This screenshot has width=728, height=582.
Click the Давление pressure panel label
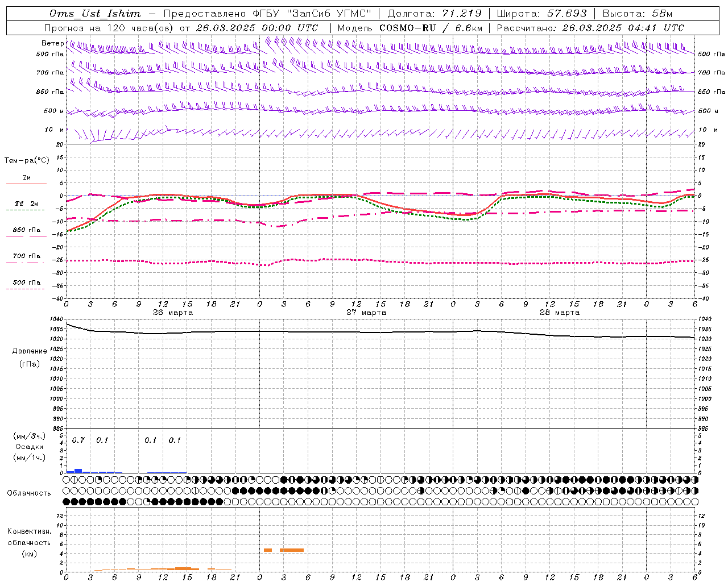(x=30, y=351)
